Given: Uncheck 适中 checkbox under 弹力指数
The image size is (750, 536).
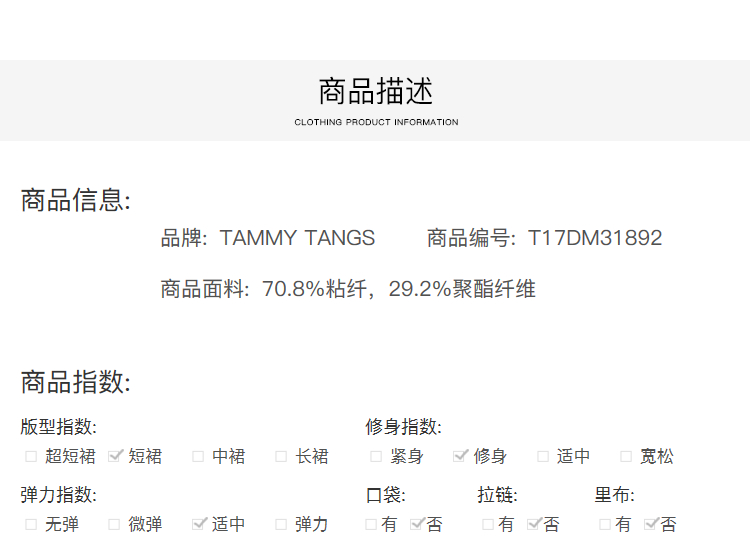Looking at the screenshot, I should 199,524.
